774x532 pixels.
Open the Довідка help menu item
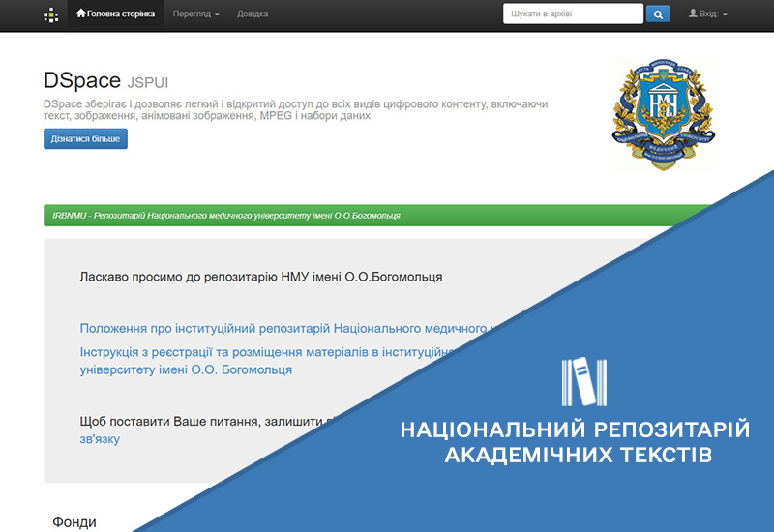coord(253,15)
